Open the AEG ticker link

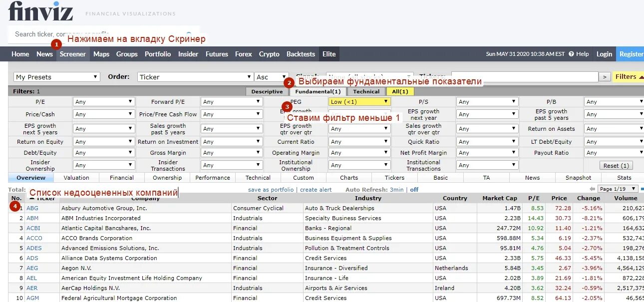tap(32, 268)
